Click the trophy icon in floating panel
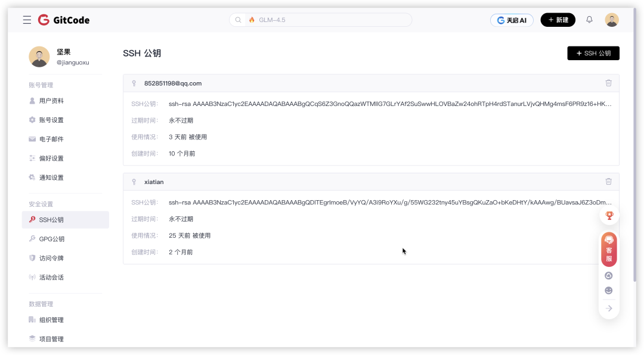 [609, 216]
